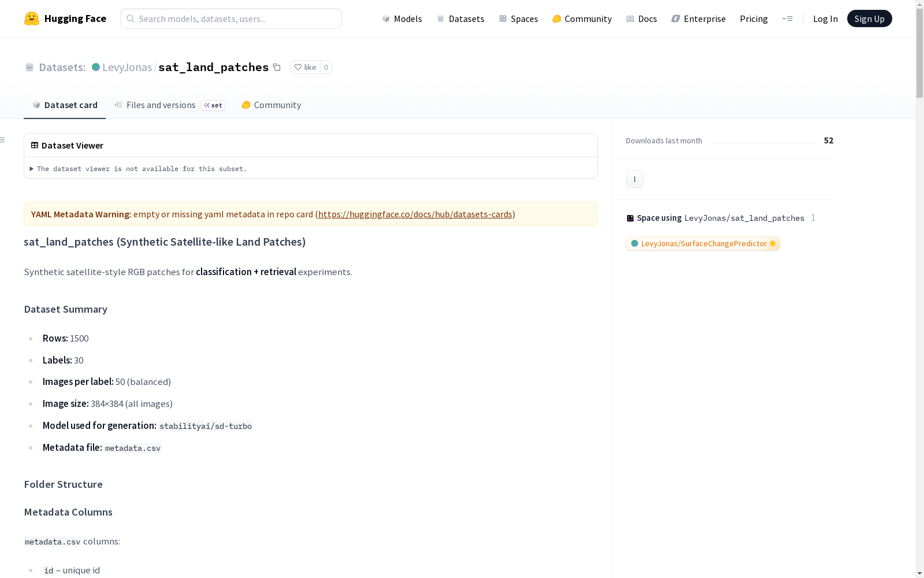Image resolution: width=924 pixels, height=578 pixels.
Task: Click the LevyJonas avatar in the title
Action: pos(96,67)
